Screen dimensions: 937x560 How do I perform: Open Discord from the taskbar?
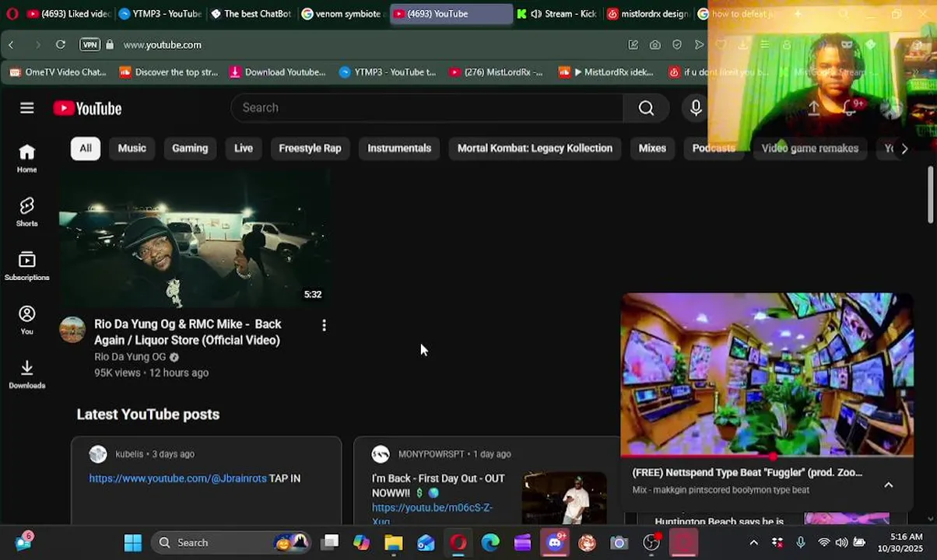pos(555,542)
